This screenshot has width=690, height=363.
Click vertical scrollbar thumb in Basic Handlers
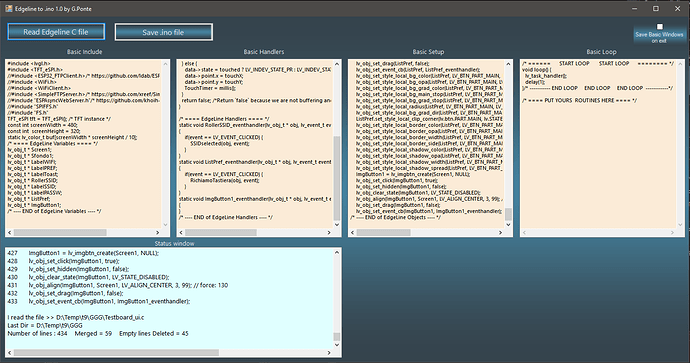click(337, 178)
